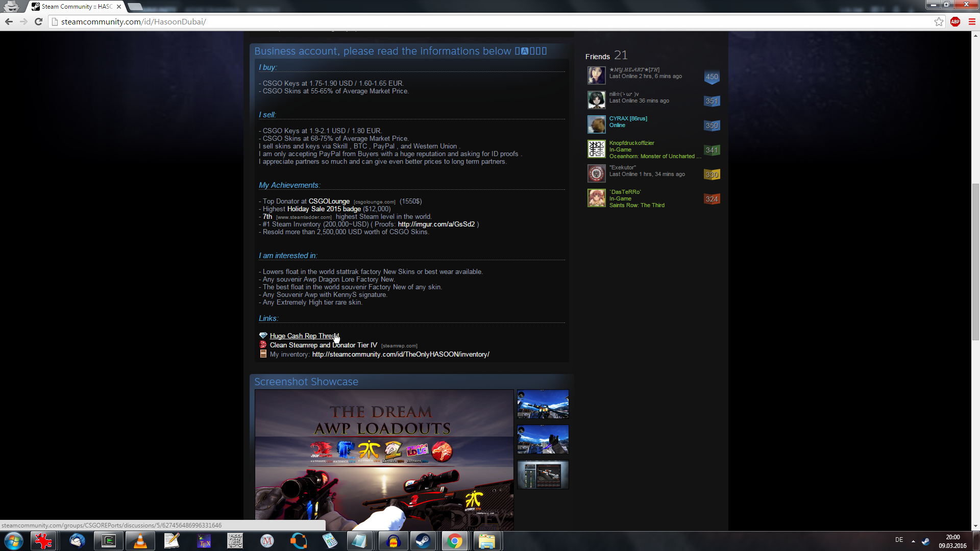Open the Chrome hamburger menu
Viewport: 980px width, 551px height.
point(972,21)
